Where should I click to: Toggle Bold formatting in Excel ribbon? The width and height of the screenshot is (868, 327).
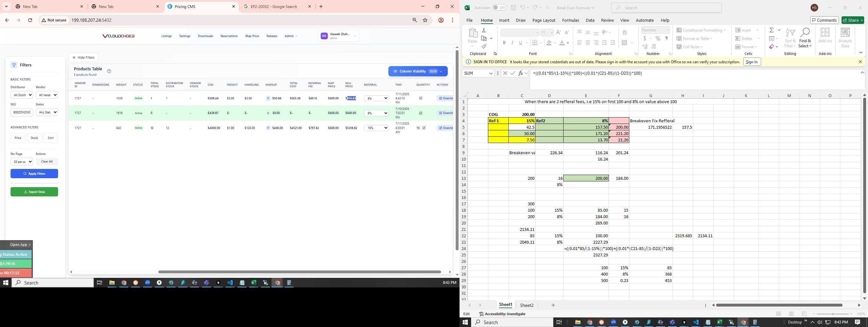504,43
